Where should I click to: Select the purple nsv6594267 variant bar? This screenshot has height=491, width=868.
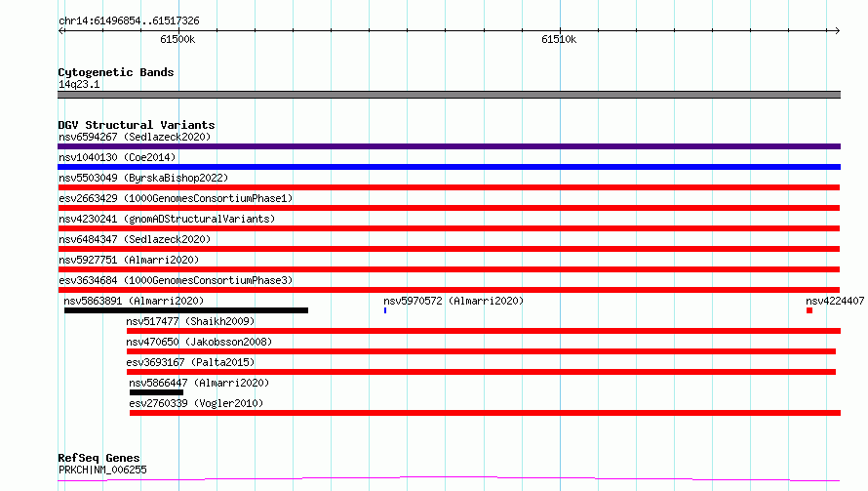coord(449,146)
